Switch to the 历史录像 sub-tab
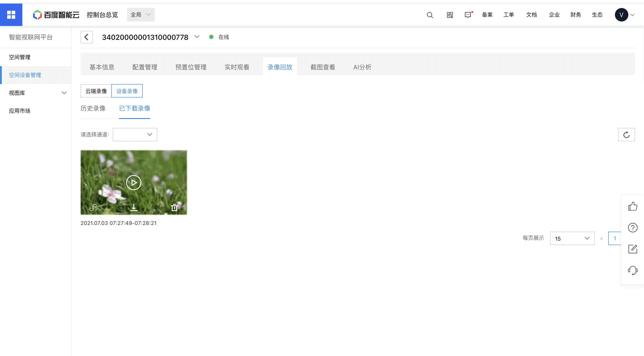 (x=93, y=108)
